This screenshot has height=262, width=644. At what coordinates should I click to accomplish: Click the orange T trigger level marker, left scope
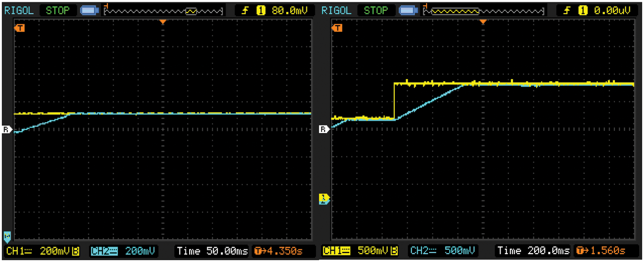20,28
